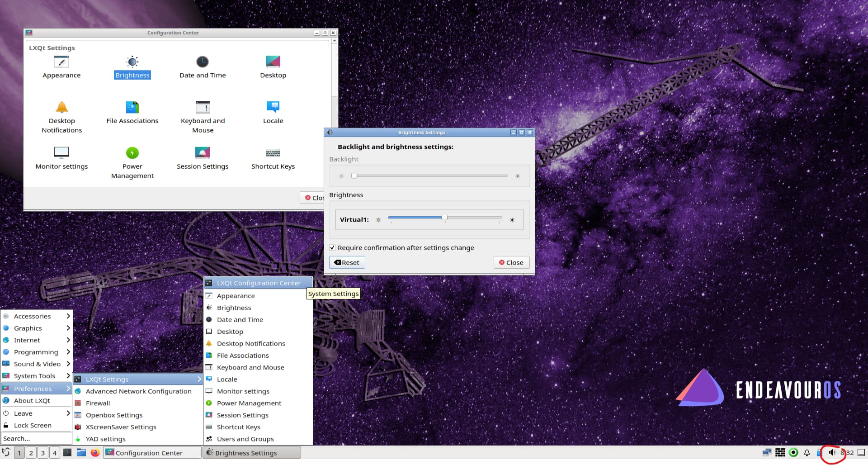Select Monitor settings in the LXQt submenu
Viewport: 868px width, 465px height.
(x=258, y=391)
